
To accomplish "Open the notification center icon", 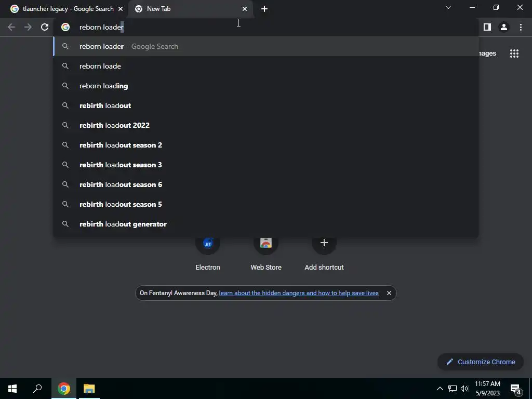I will (x=516, y=389).
